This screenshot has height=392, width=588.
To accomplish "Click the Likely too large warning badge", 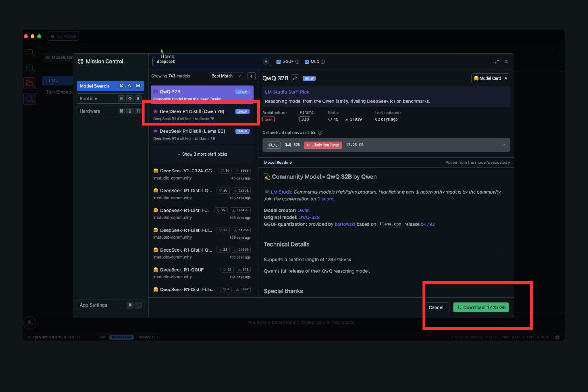I will click(323, 145).
